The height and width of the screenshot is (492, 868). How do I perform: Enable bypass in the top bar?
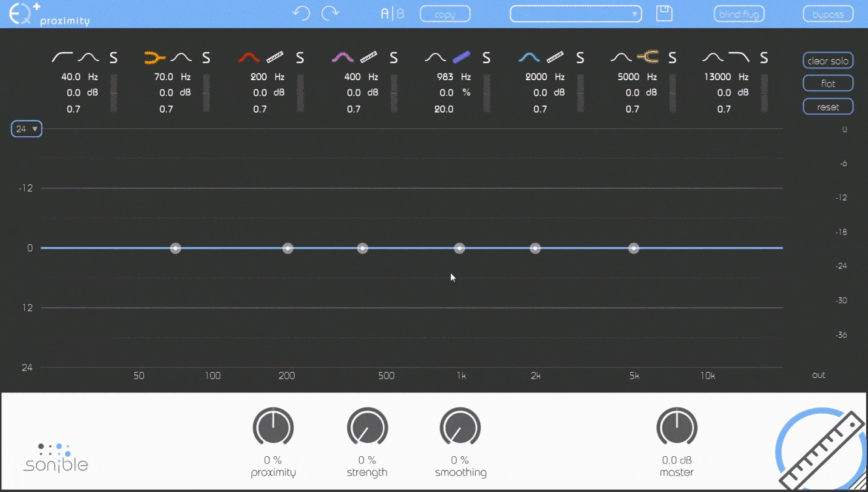(828, 14)
